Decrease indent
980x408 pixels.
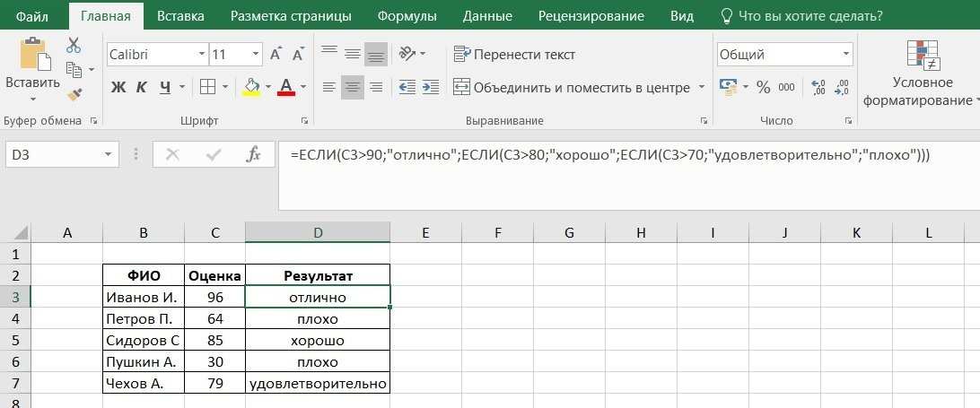pos(407,87)
